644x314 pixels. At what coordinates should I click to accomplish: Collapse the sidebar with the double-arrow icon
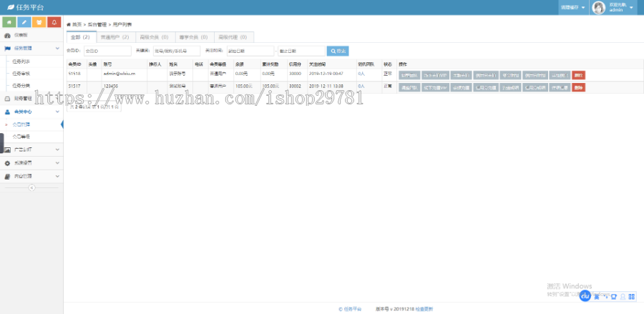pyautogui.click(x=31, y=187)
